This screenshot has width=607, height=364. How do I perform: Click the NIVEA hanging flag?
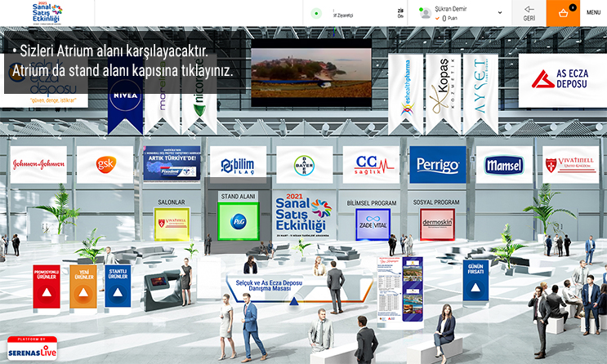pyautogui.click(x=125, y=95)
